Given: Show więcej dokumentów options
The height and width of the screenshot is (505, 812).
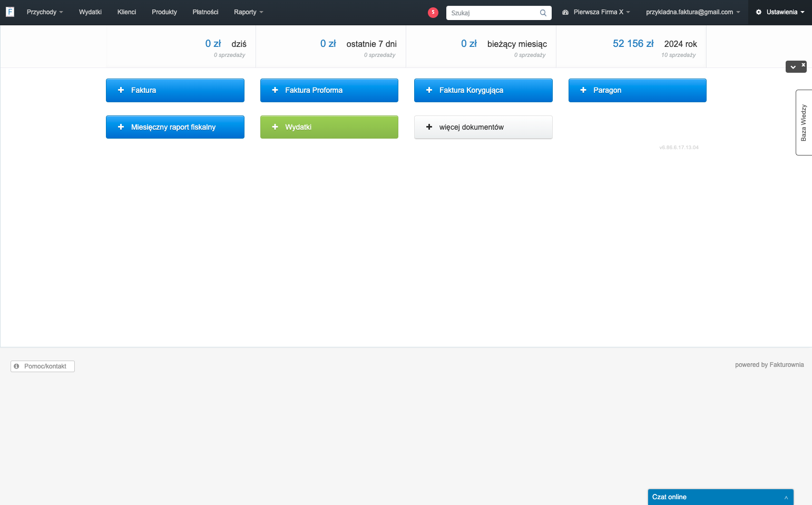Looking at the screenshot, I should click(x=483, y=127).
